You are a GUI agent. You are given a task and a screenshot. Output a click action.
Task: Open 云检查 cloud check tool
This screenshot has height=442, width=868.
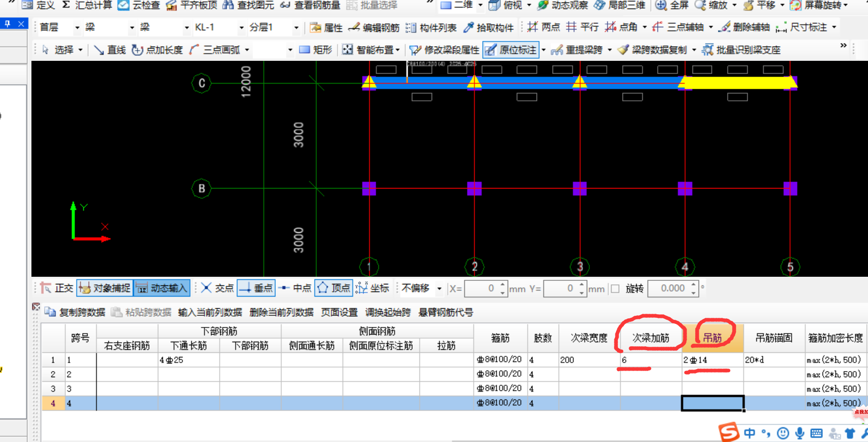[x=138, y=5]
